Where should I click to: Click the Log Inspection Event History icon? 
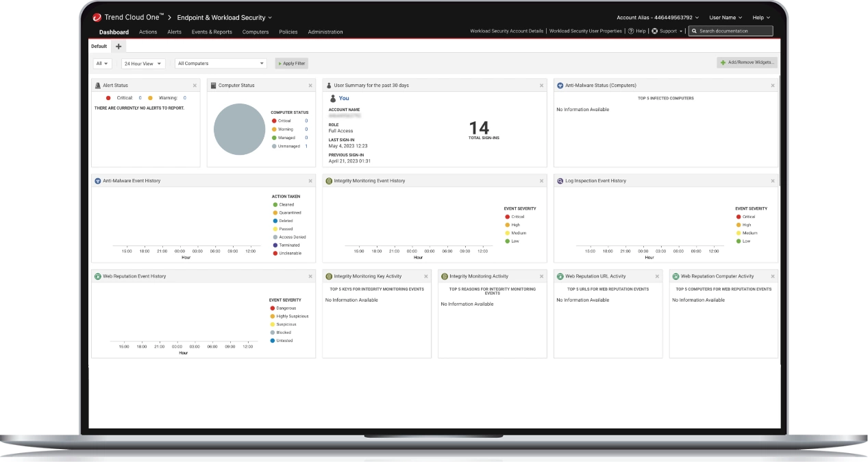point(560,181)
